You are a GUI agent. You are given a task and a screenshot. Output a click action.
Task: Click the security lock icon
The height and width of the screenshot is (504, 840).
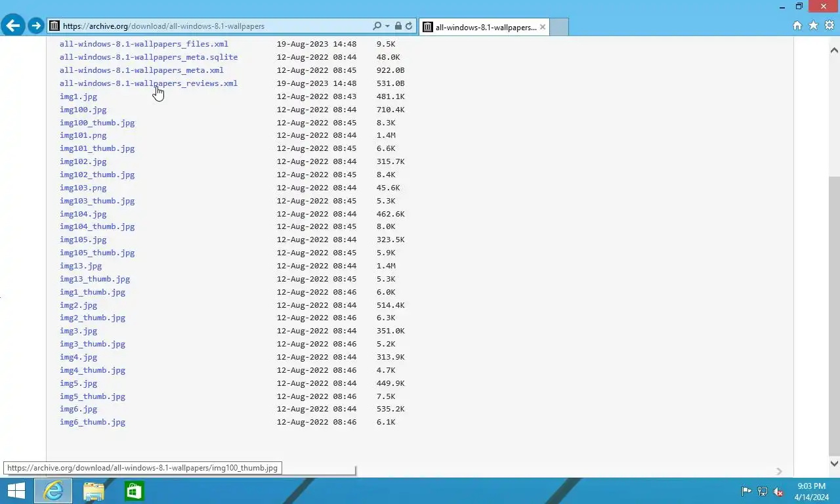tap(398, 26)
